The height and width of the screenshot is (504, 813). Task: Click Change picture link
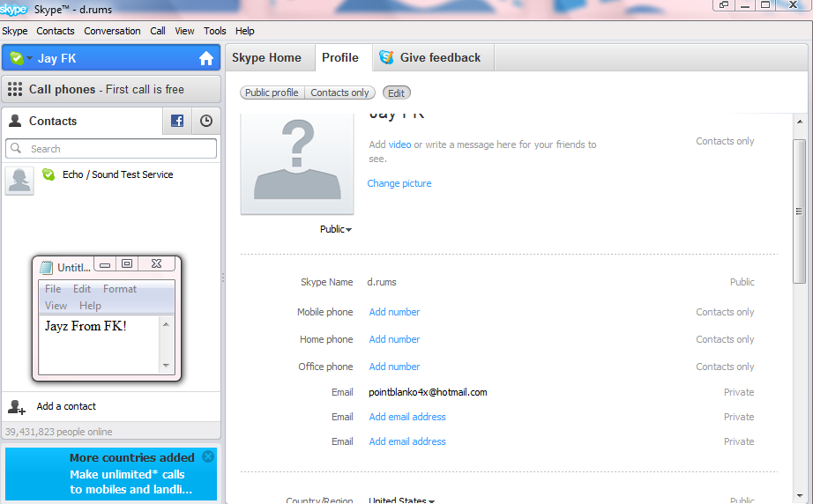pyautogui.click(x=399, y=183)
